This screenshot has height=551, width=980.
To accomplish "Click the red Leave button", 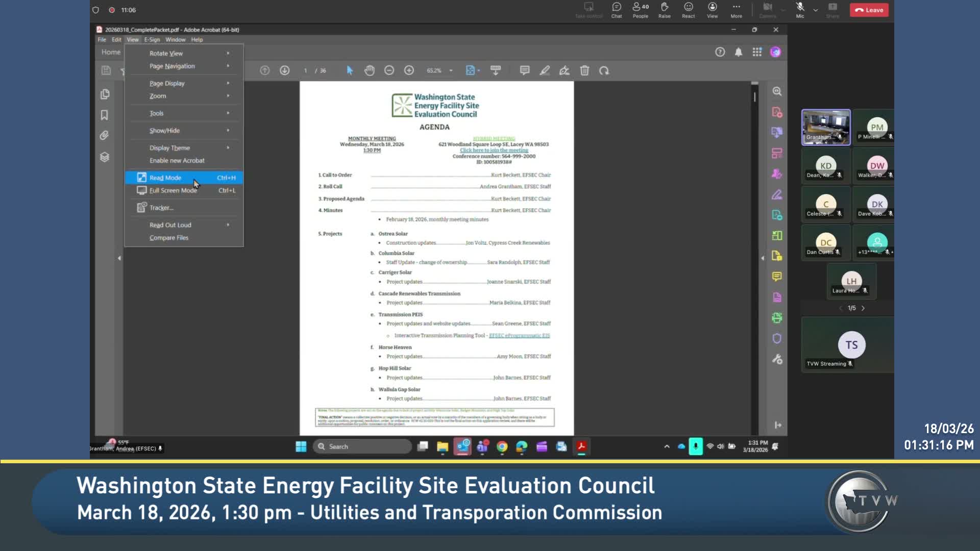I will click(869, 10).
